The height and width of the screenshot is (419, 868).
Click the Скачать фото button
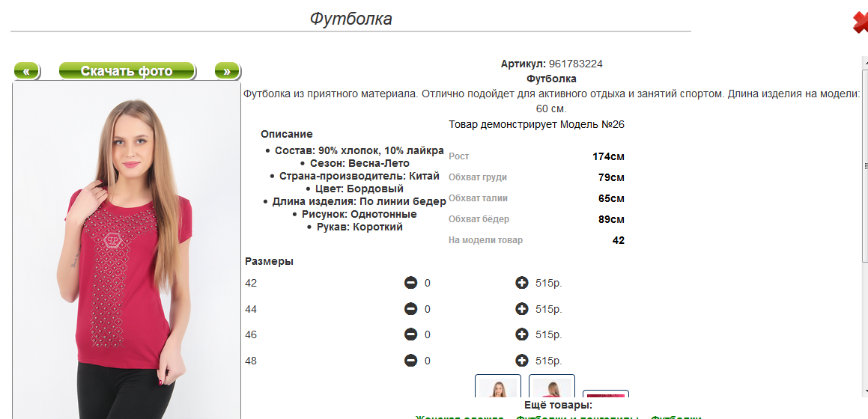click(127, 71)
